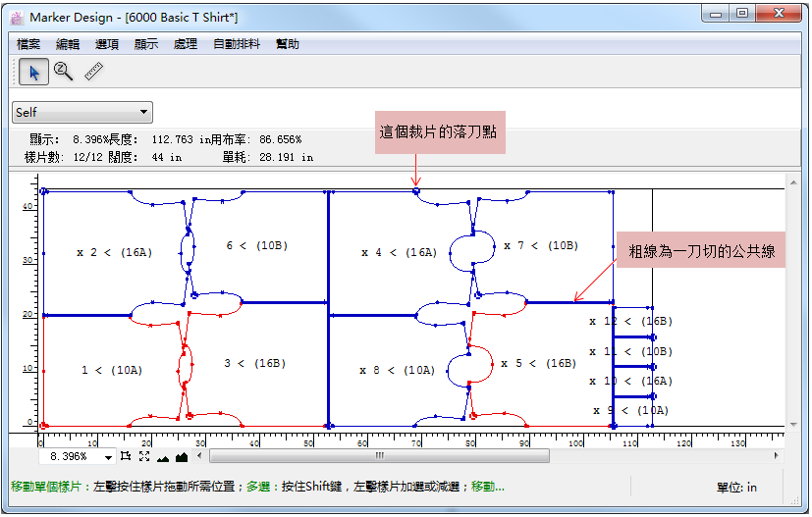Choose the ruler measure tool
The image size is (812, 517).
(x=94, y=72)
